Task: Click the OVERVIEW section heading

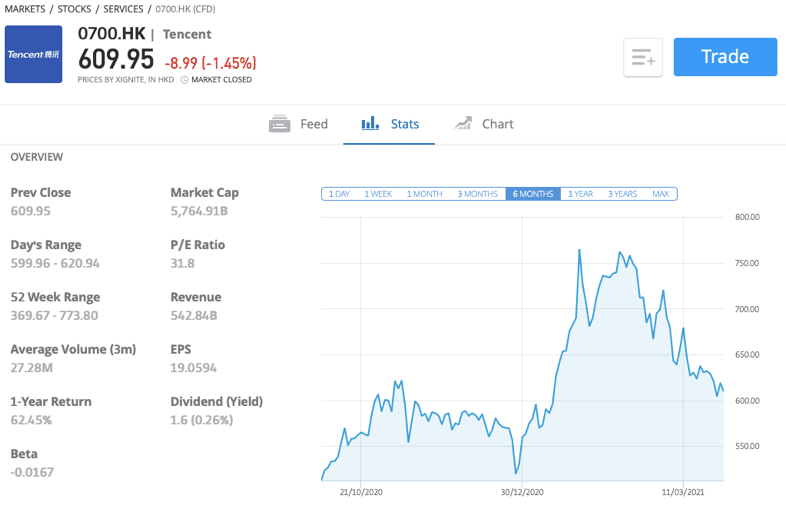Action: pyautogui.click(x=37, y=157)
